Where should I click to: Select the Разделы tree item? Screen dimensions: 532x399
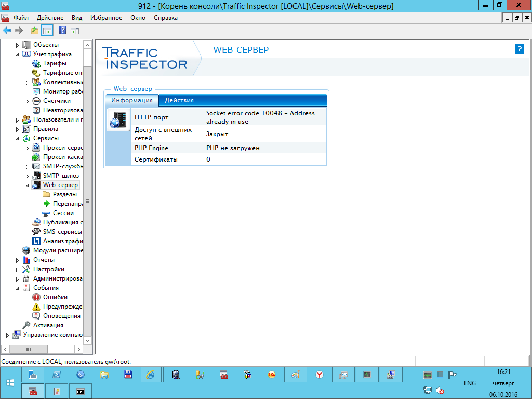click(x=65, y=194)
